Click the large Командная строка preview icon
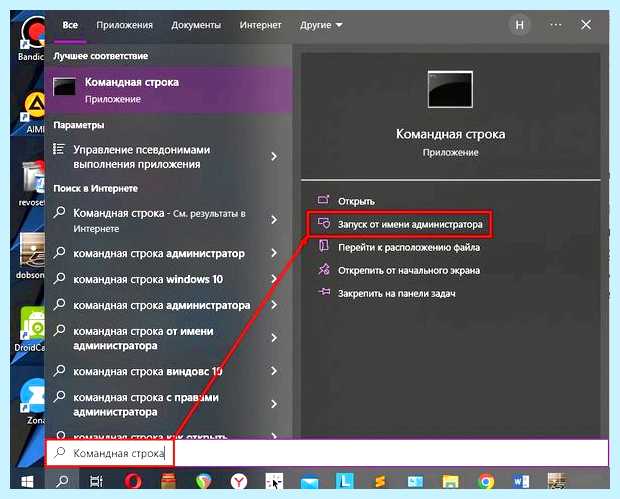 [x=450, y=89]
